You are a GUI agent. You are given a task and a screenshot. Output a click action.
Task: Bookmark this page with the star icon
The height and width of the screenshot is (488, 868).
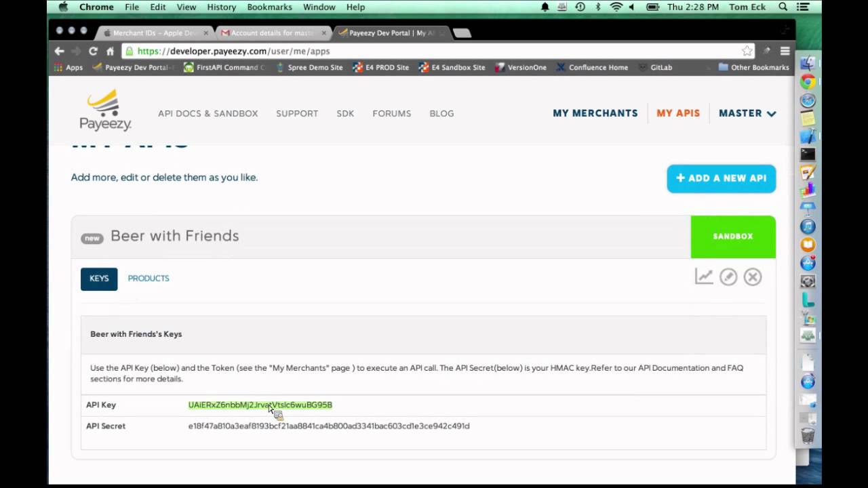747,51
